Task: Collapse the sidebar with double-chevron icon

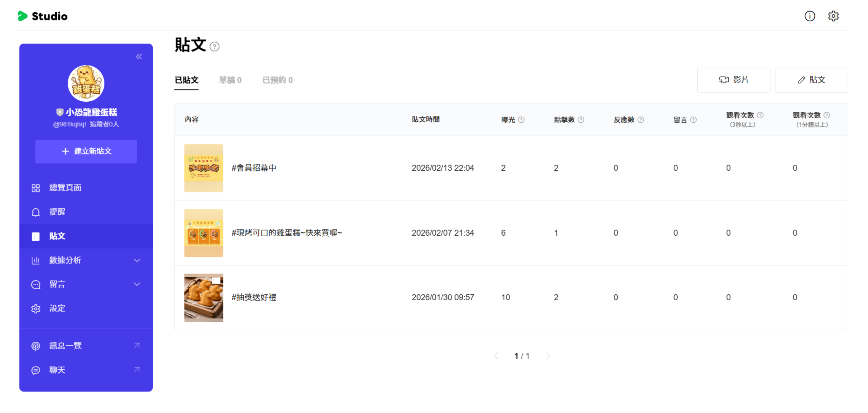Action: click(139, 57)
